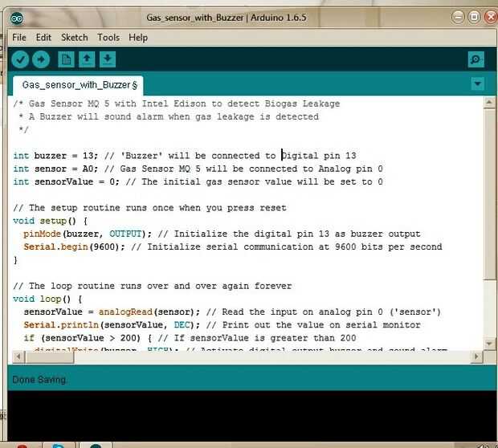Click the black console output area
This screenshot has width=498, height=448.
coord(252,416)
